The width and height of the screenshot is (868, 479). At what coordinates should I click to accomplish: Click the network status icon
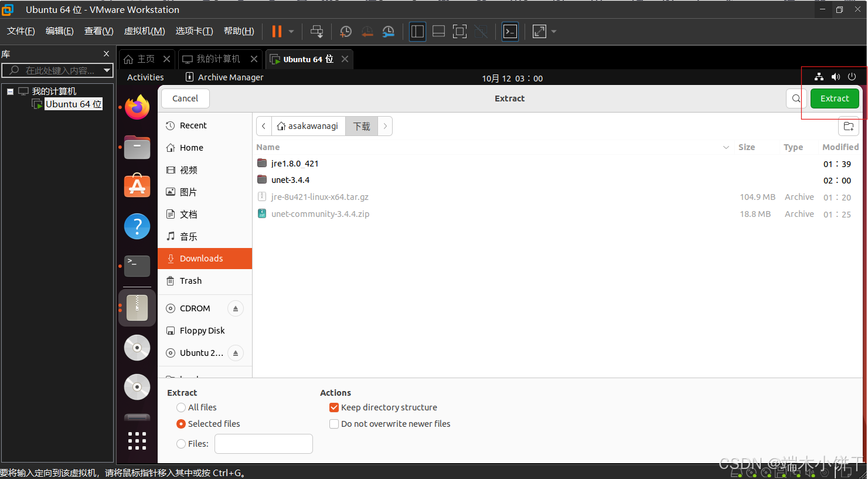(819, 77)
